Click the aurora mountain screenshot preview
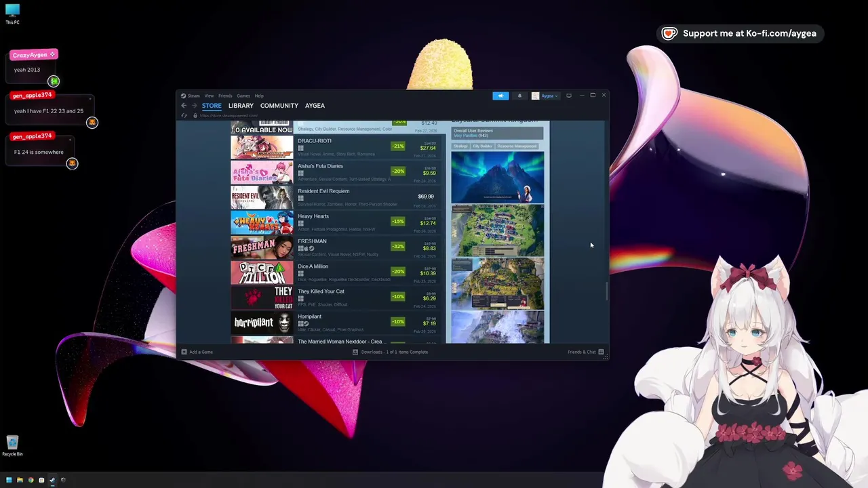 [498, 177]
